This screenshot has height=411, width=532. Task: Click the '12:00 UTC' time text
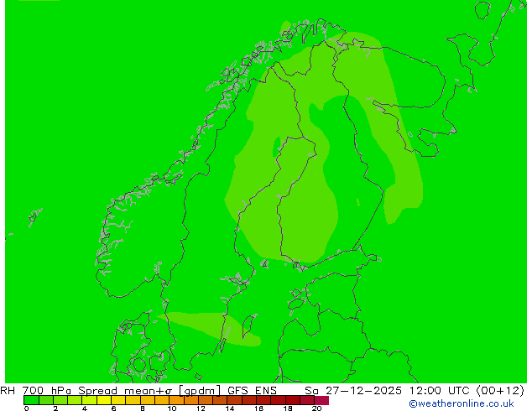click(x=441, y=391)
